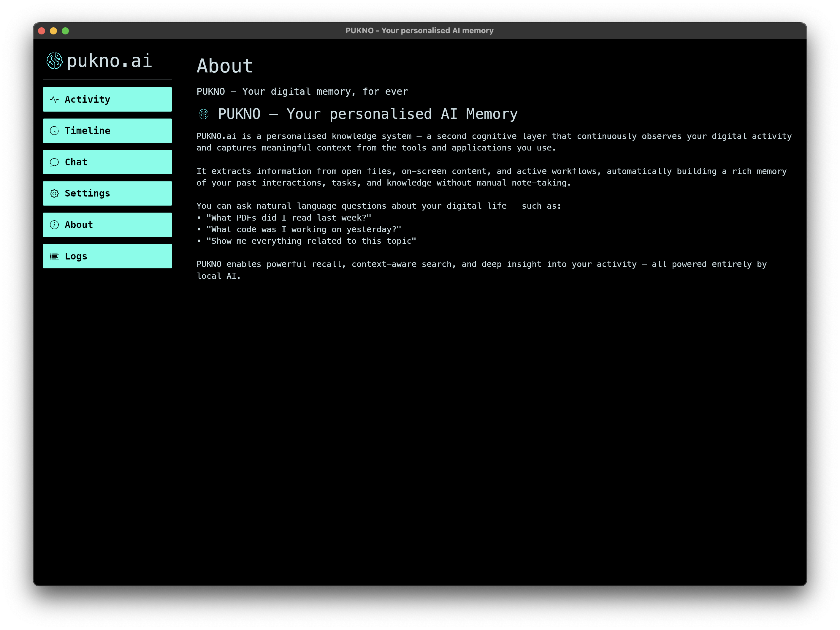The width and height of the screenshot is (840, 630).
Task: Minimize the window using yellow button
Action: pos(53,31)
